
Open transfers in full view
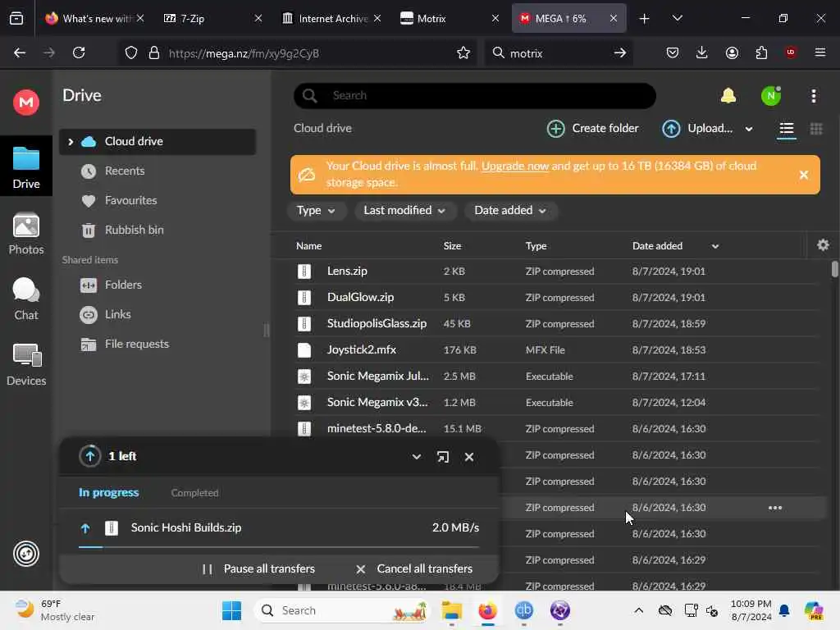click(442, 457)
